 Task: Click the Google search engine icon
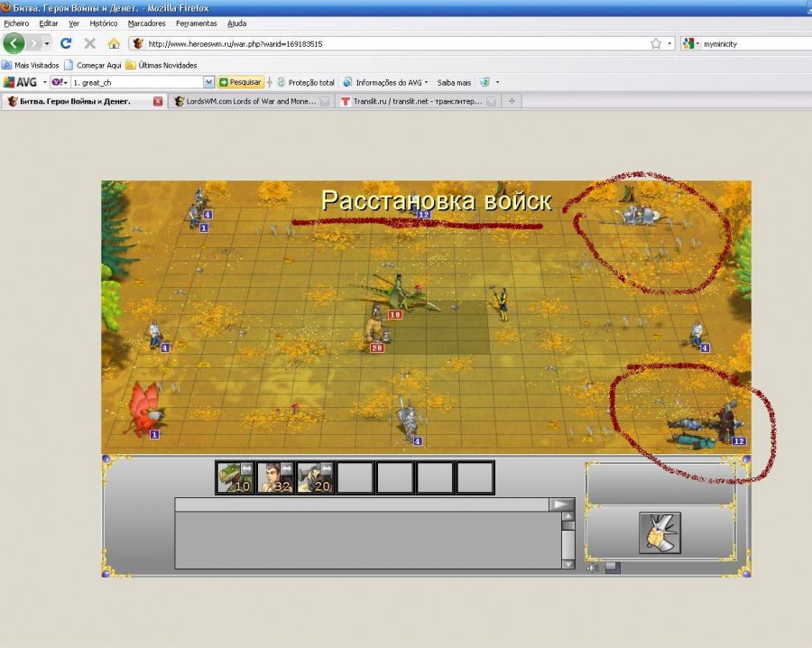tap(688, 43)
